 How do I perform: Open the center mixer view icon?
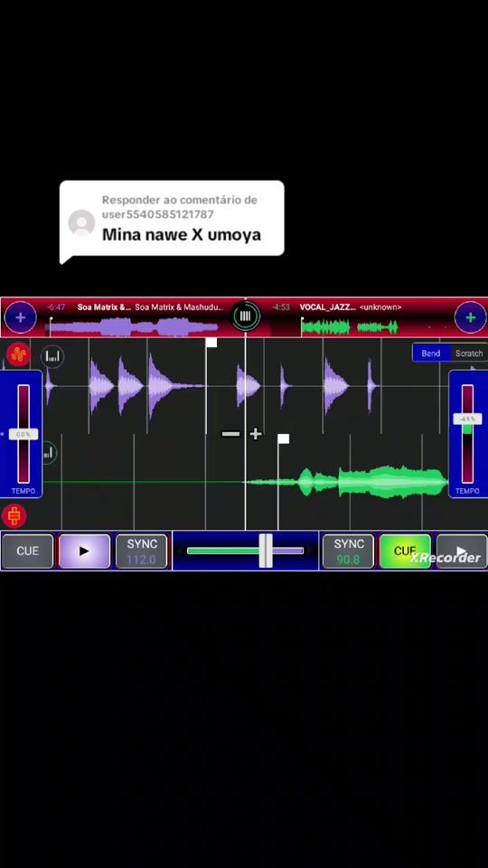tap(245, 316)
